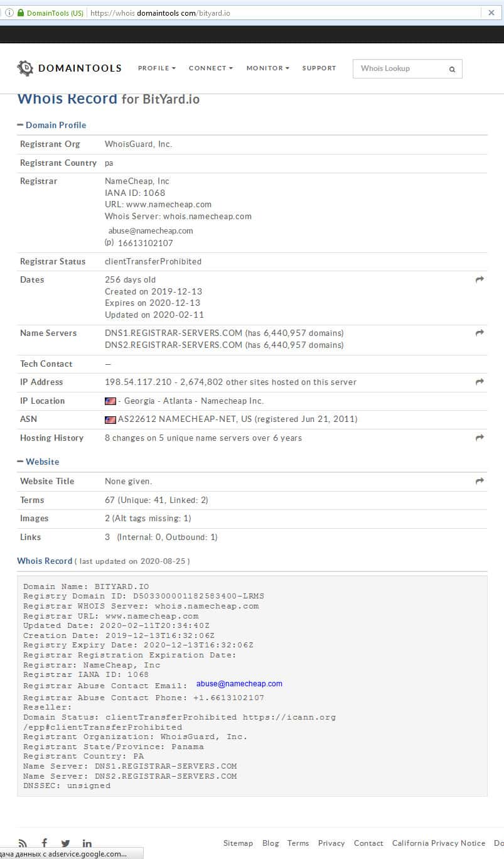Click the Whois Server: whois.namecheap.com line

point(178,216)
